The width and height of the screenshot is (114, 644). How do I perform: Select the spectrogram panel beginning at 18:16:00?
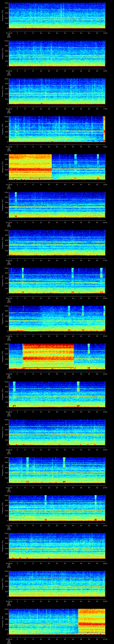57,91
